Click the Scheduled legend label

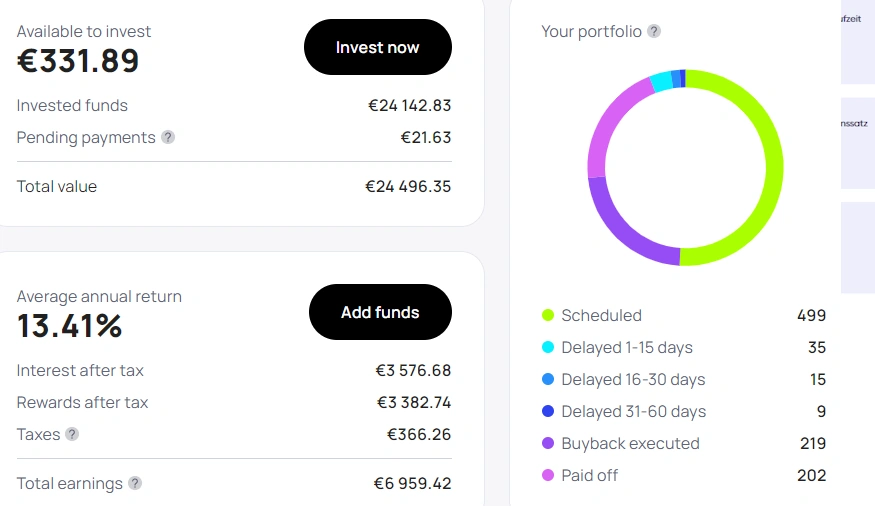point(601,316)
